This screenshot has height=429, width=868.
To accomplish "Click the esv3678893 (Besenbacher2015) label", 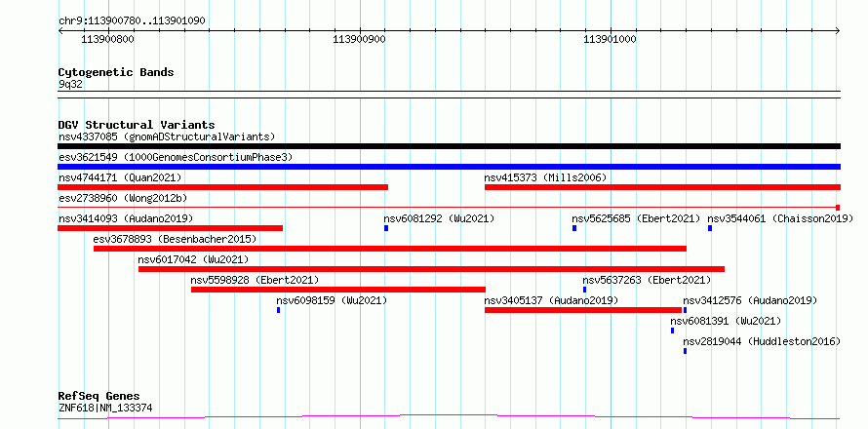I will point(175,239).
